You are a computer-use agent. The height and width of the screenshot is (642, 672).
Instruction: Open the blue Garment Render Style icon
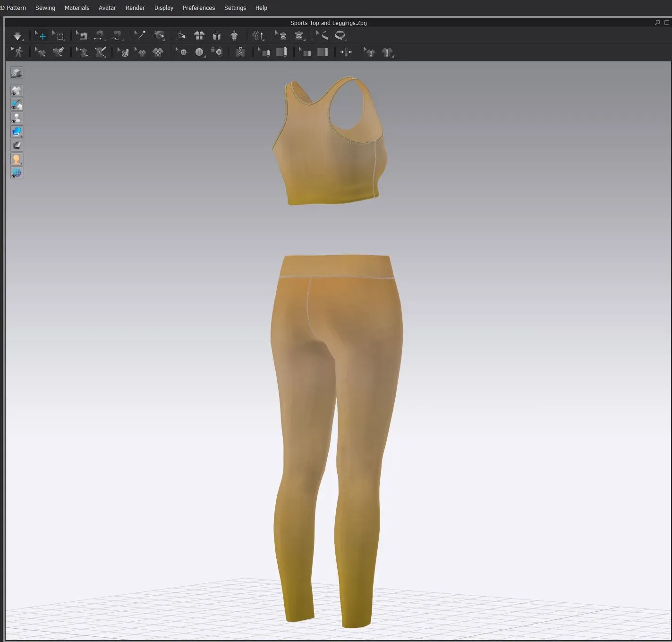click(17, 132)
